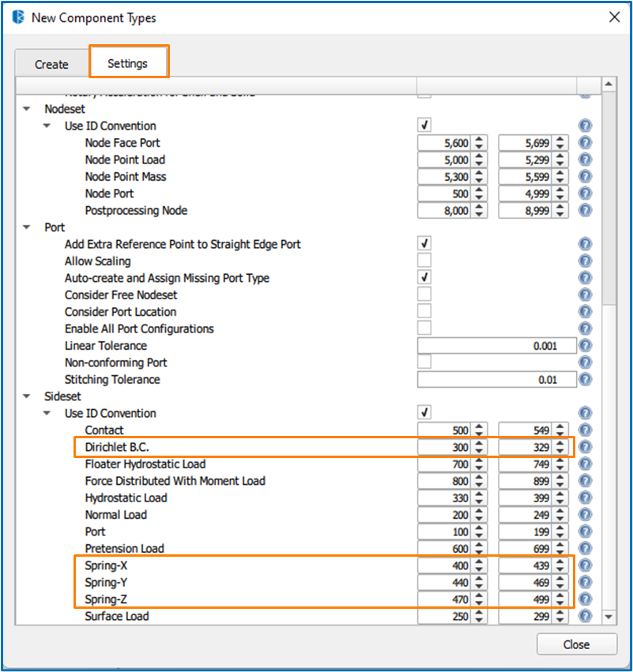Image resolution: width=633 pixels, height=672 pixels.
Task: Edit the Stitching Tolerance field 0.01
Action: 496,379
